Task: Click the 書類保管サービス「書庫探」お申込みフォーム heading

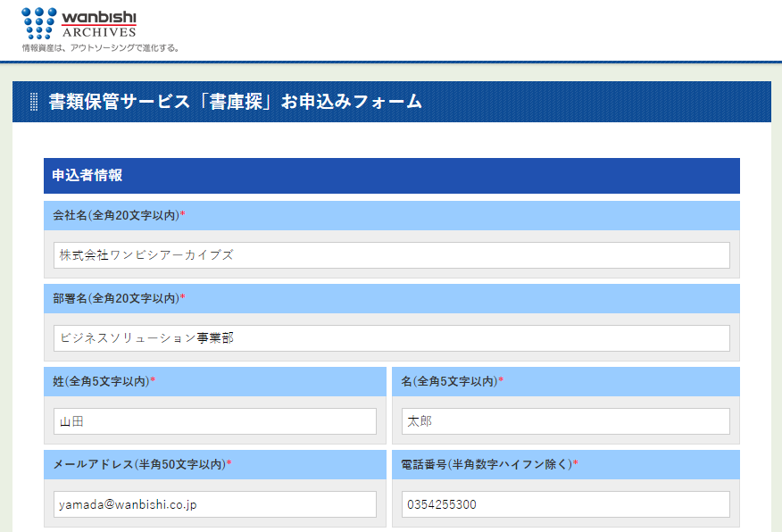Action: (x=236, y=102)
